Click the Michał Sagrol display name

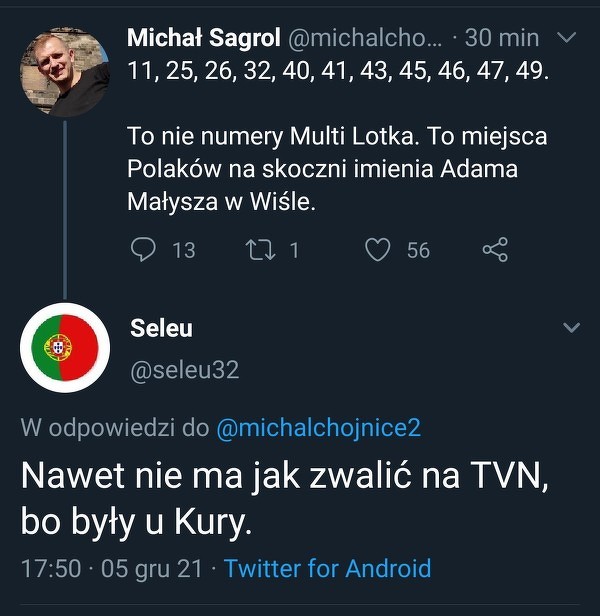pos(203,39)
